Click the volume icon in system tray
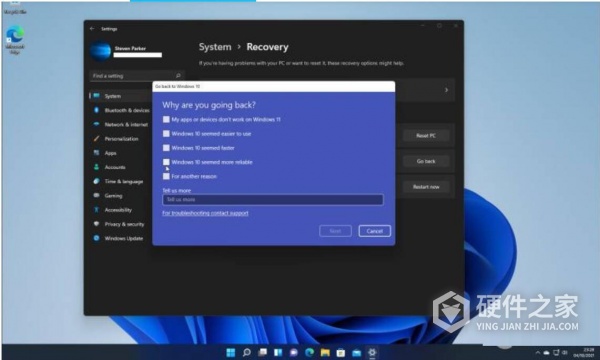Image resolution: width=600 pixels, height=360 pixels. coord(565,353)
